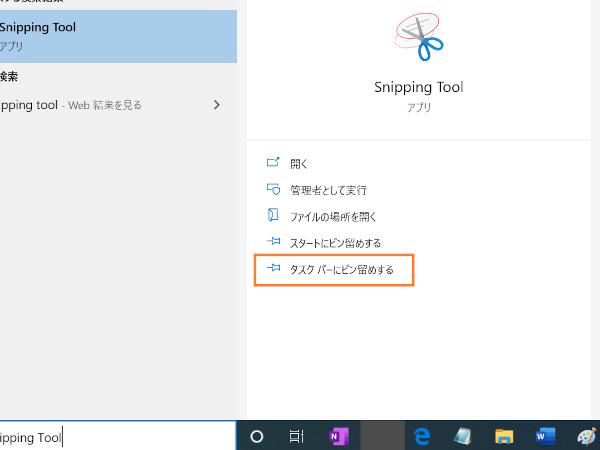Select the Snipping Tool app search result
This screenshot has height=450, width=600.
tap(118, 36)
